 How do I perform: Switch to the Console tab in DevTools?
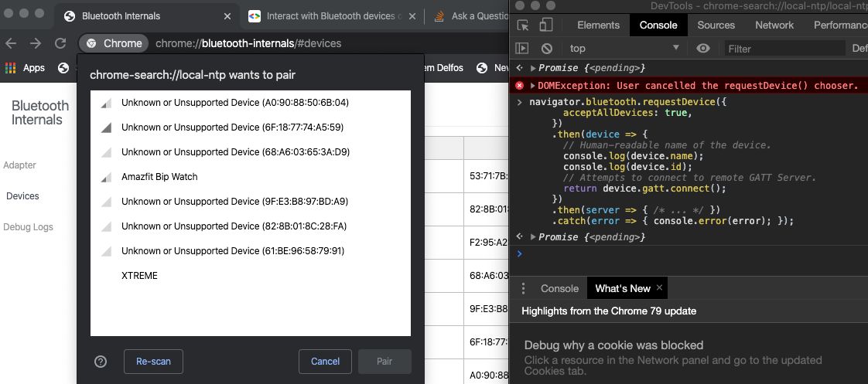coord(658,25)
